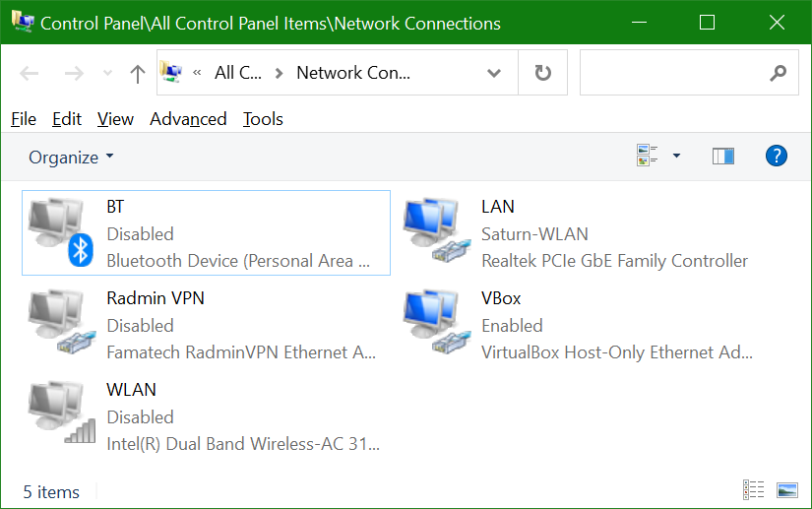
Task: Click the title bar window icon
Action: 23,22
